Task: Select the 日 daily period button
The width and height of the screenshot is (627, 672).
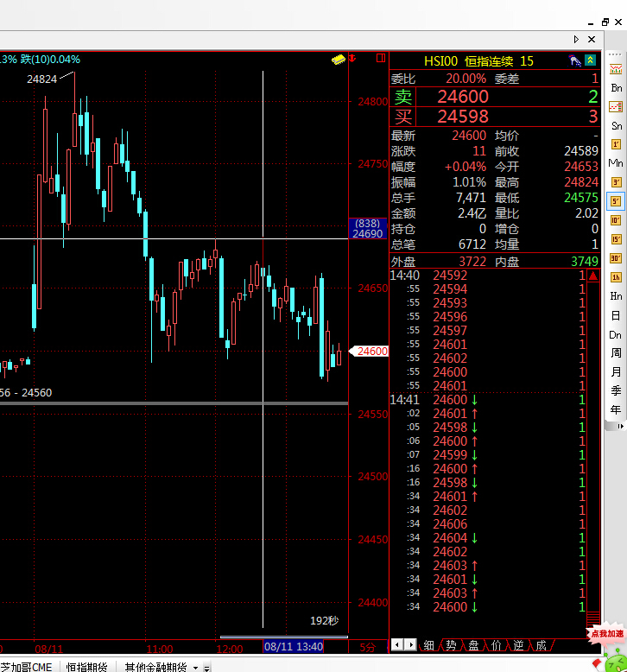Action: pyautogui.click(x=616, y=316)
